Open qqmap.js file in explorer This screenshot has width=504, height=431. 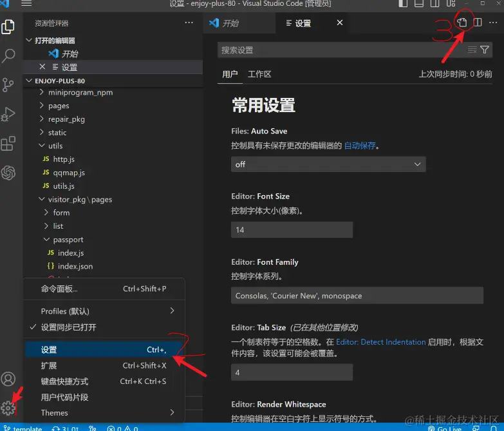click(x=64, y=173)
